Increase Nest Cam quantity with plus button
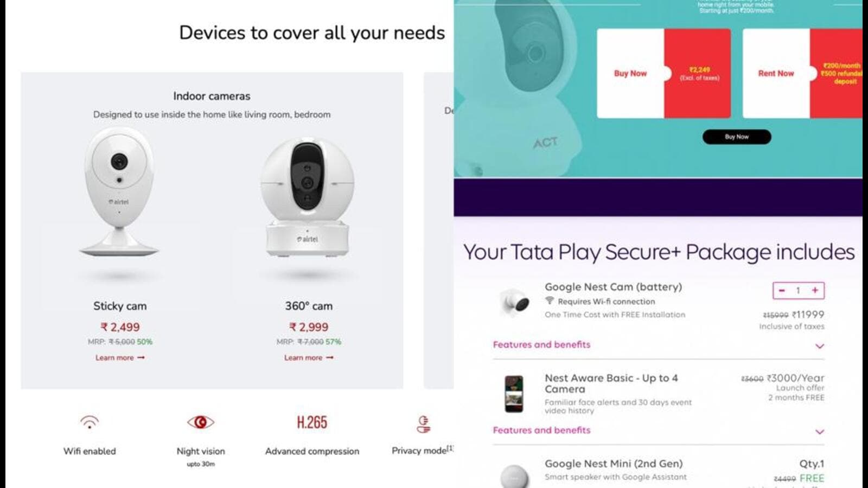The image size is (868, 488). point(815,291)
